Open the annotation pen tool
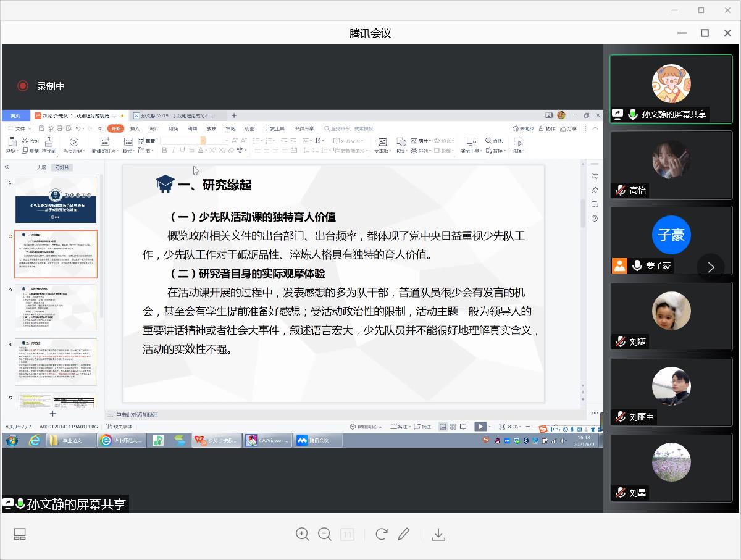The height and width of the screenshot is (560, 741). pyautogui.click(x=404, y=535)
